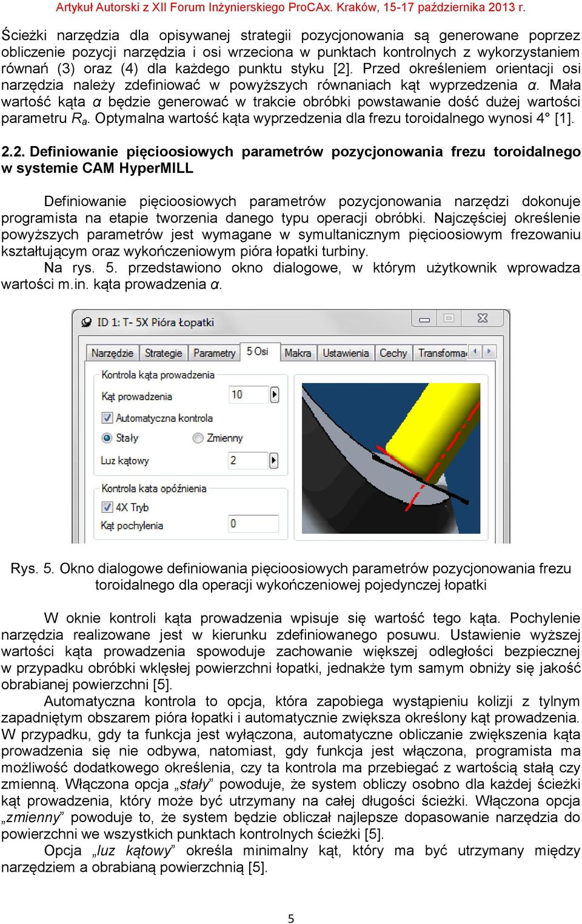Viewport: 582px width, 924px height.
Task: Open the Luz kątowy arrow menu
Action: [x=274, y=461]
